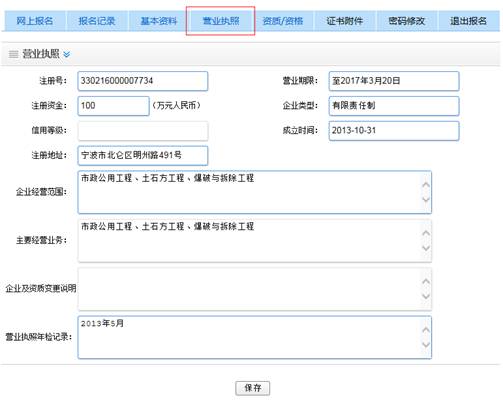This screenshot has height=402, width=503.
Task: Click inside the 营业执照年检记录 text area
Action: coord(255,337)
